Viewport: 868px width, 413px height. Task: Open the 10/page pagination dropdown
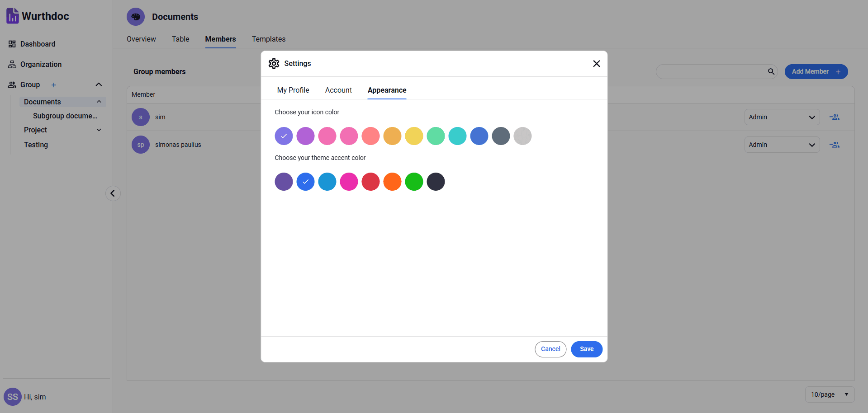click(x=829, y=394)
